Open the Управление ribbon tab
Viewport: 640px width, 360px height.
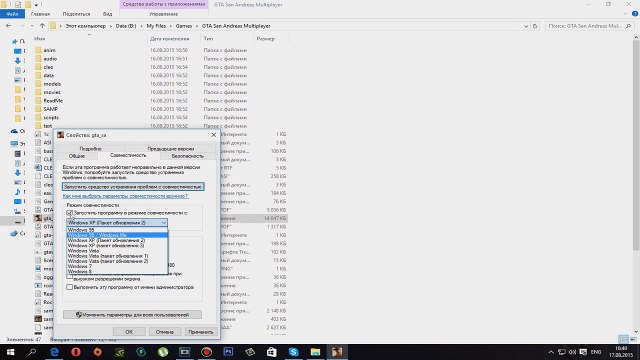pyautogui.click(x=163, y=14)
